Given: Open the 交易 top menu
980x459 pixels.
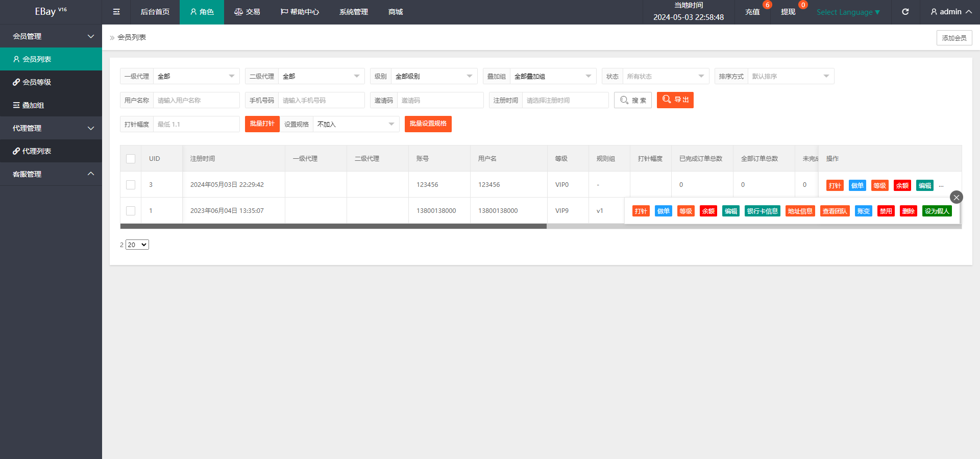Looking at the screenshot, I should click(x=247, y=12).
